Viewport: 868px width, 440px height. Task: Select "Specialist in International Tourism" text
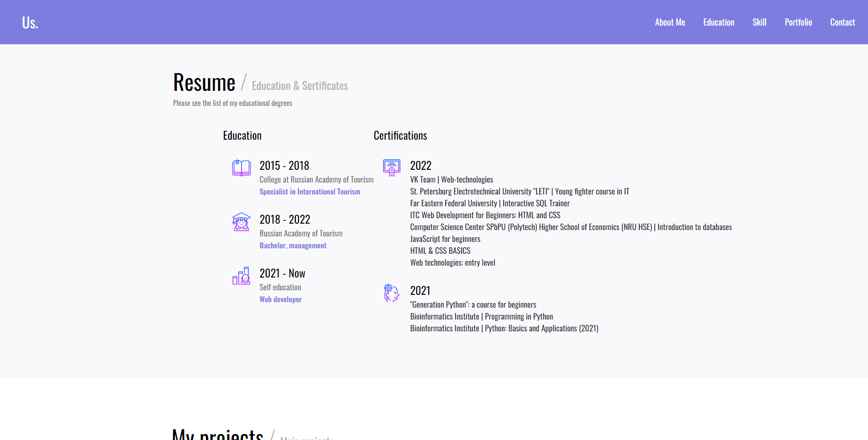[310, 192]
